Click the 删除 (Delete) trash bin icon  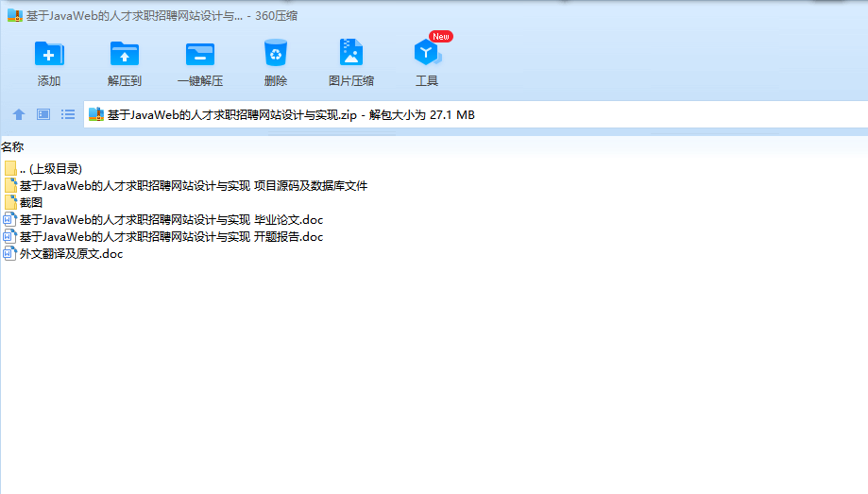275,53
